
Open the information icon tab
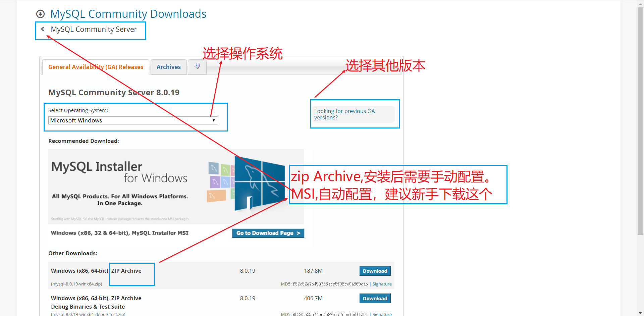click(197, 66)
